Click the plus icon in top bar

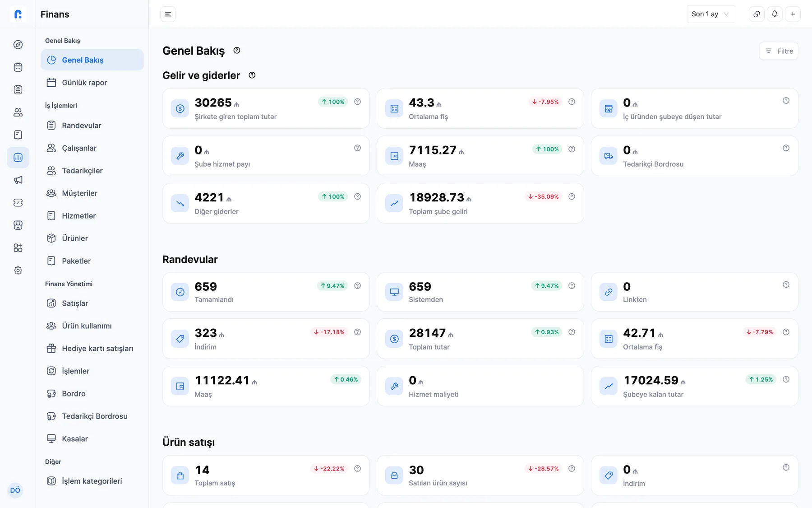[x=793, y=14]
